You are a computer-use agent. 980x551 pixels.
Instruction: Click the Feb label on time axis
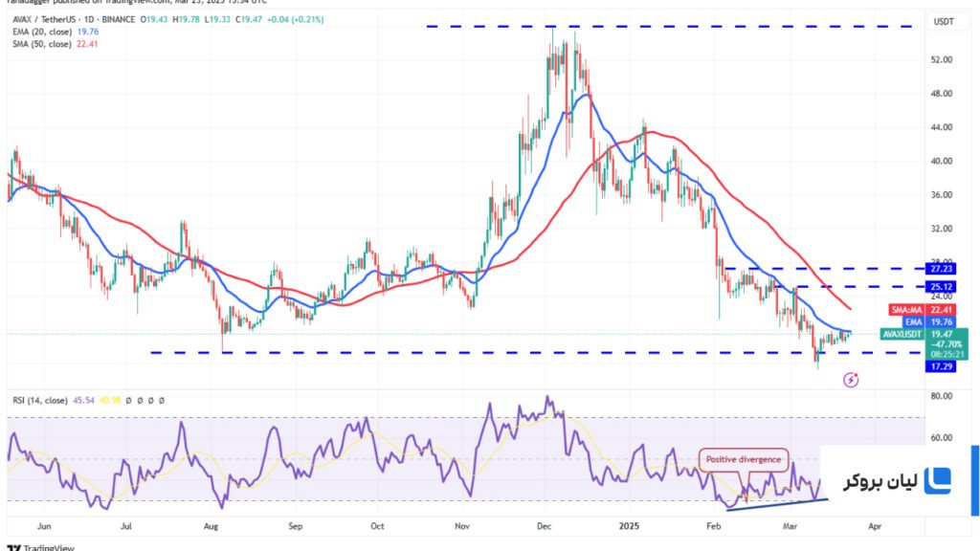[713, 527]
